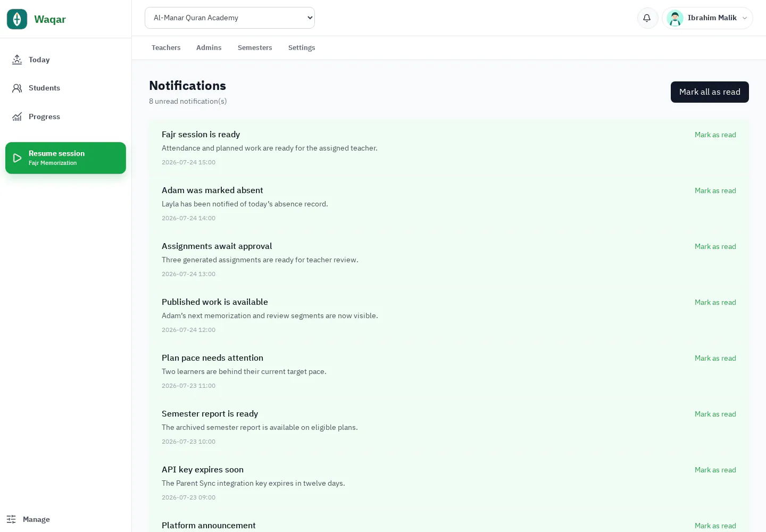Click the Manage sliders icon

click(11, 519)
